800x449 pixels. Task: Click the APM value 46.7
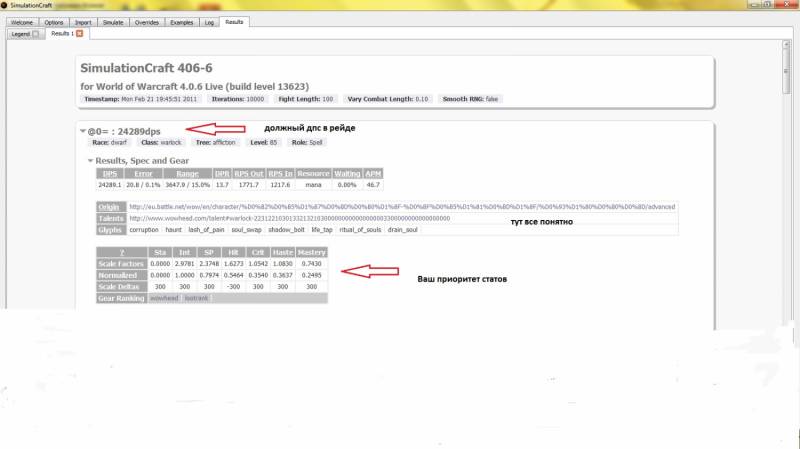[x=373, y=185]
